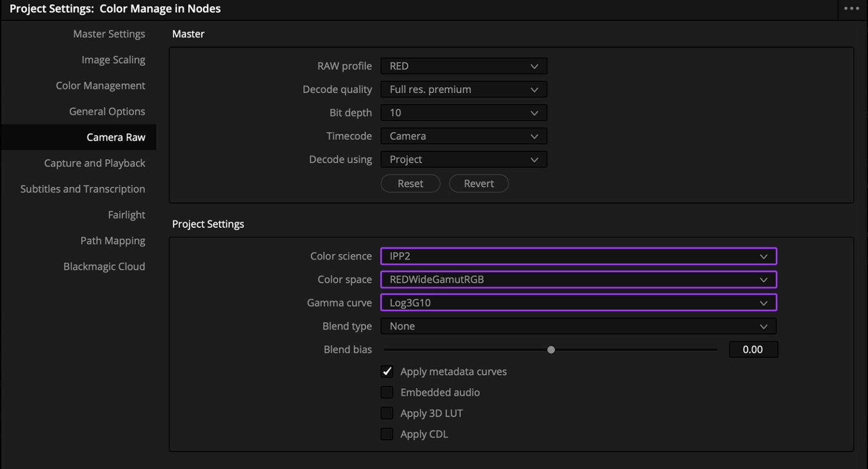The height and width of the screenshot is (469, 868).
Task: Open the Fairlight settings page
Action: 126,215
